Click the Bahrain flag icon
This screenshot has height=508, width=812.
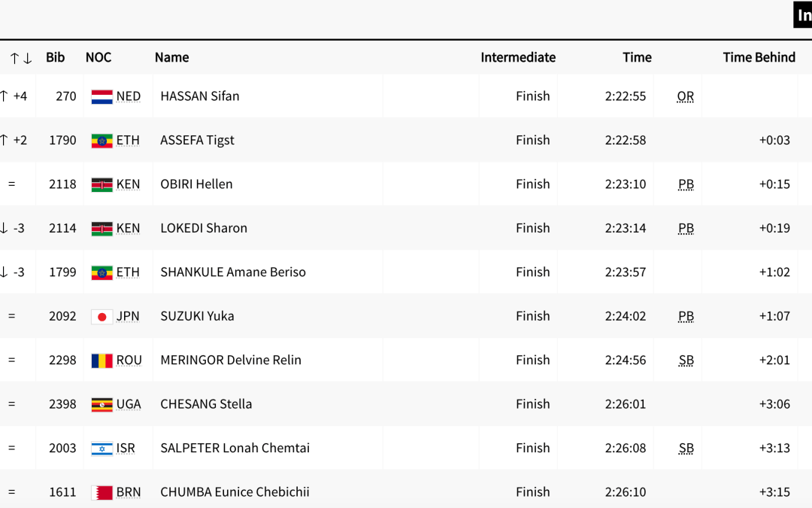click(x=101, y=493)
